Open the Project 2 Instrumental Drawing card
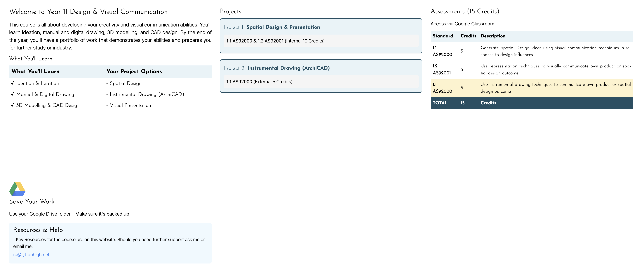Screen dimensions: 644x274 pyautogui.click(x=321, y=76)
